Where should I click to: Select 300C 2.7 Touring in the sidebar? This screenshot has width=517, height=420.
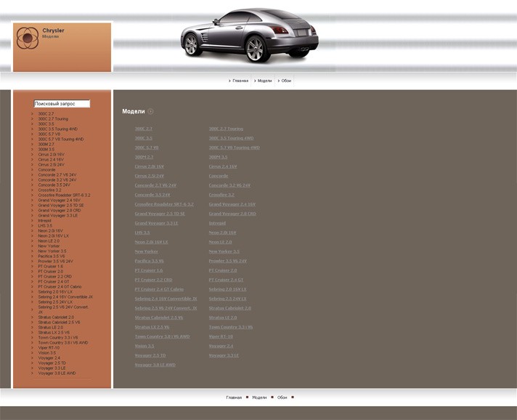53,118
